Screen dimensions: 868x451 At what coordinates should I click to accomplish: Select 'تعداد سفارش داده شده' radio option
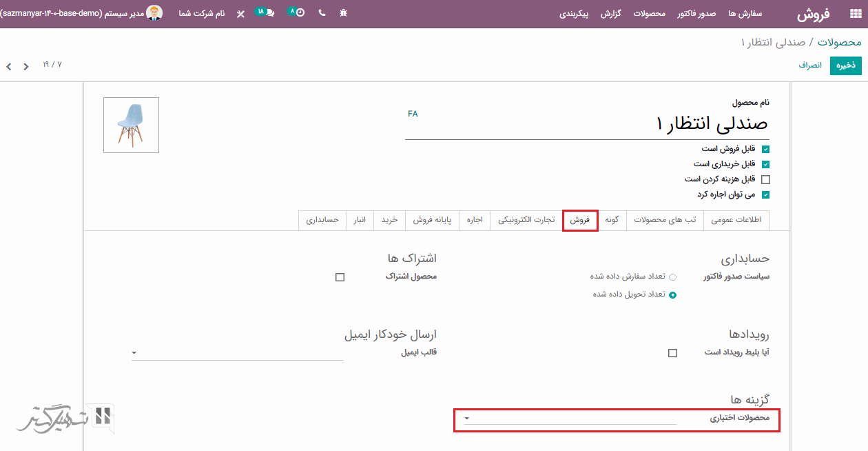click(x=672, y=277)
